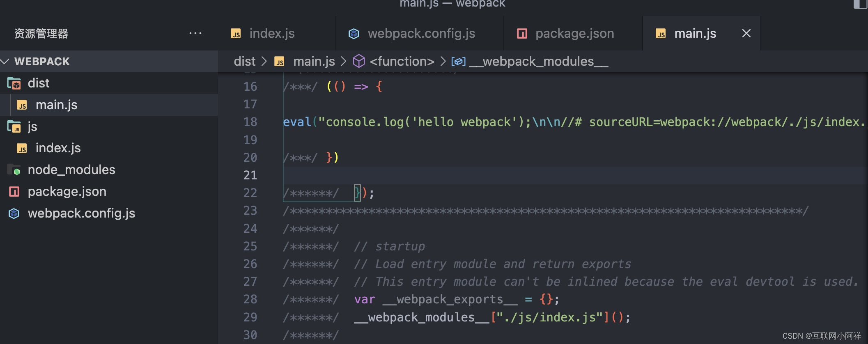Image resolution: width=868 pixels, height=344 pixels.
Task: Toggle the layout icon at top right
Action: (860, 4)
